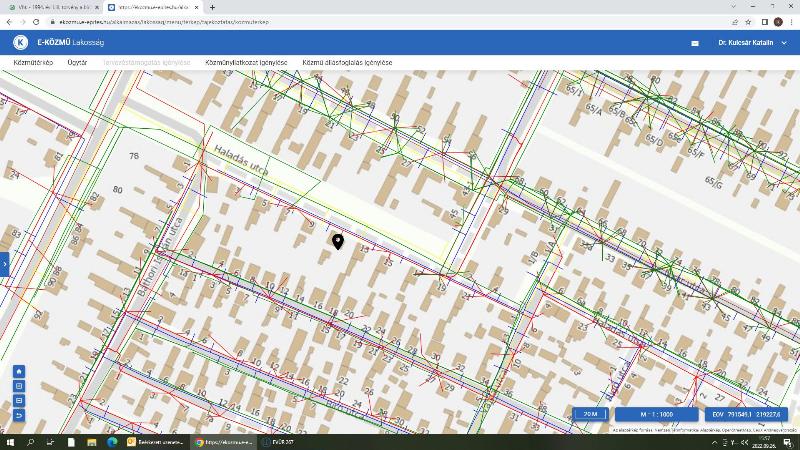Click the Báthori István utca street label
This screenshot has width=800, height=450.
click(161, 258)
